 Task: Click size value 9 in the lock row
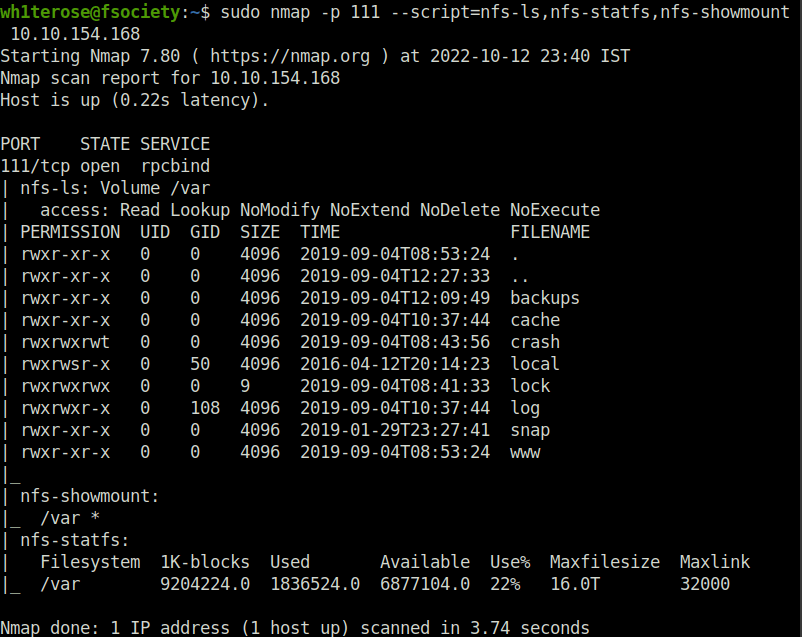(x=245, y=386)
